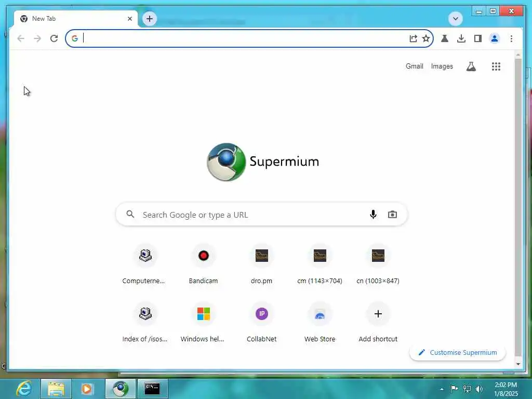532x399 pixels.
Task: Go back using the back arrow
Action: point(21,38)
